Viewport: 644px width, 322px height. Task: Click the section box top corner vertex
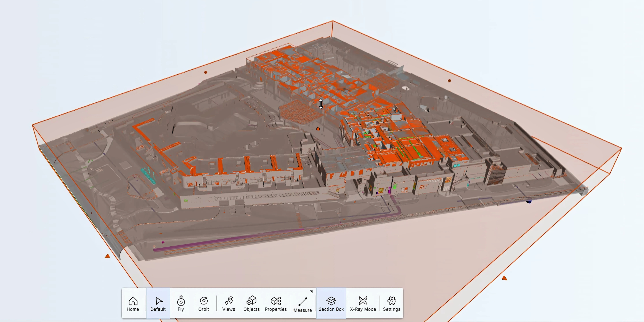coord(333,21)
